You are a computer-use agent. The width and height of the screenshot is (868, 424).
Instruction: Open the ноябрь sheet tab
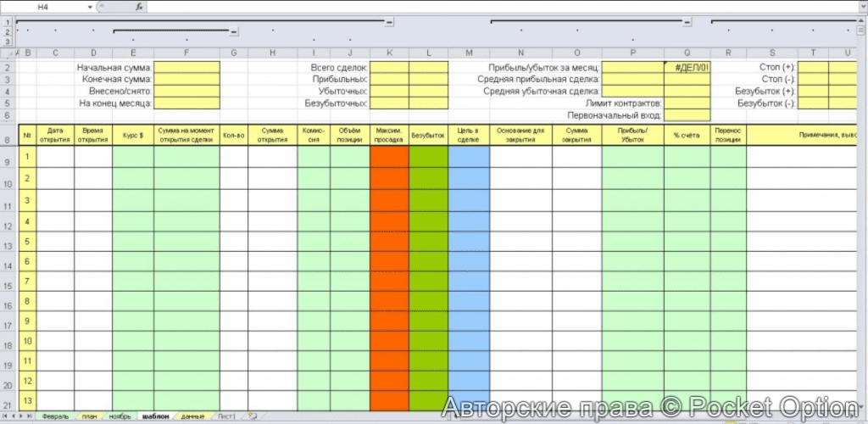pyautogui.click(x=119, y=416)
